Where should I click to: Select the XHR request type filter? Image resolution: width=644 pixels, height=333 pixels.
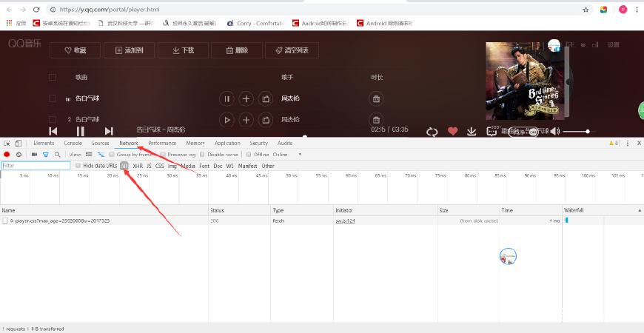tap(138, 166)
